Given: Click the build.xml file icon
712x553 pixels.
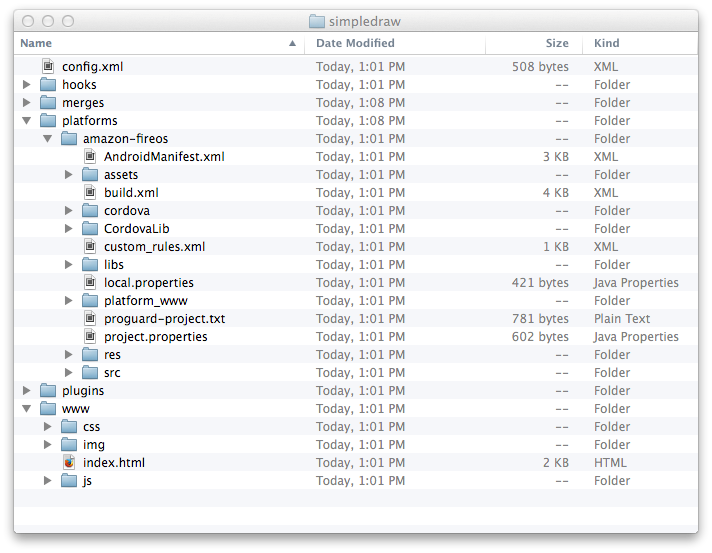Looking at the screenshot, I should click(90, 193).
